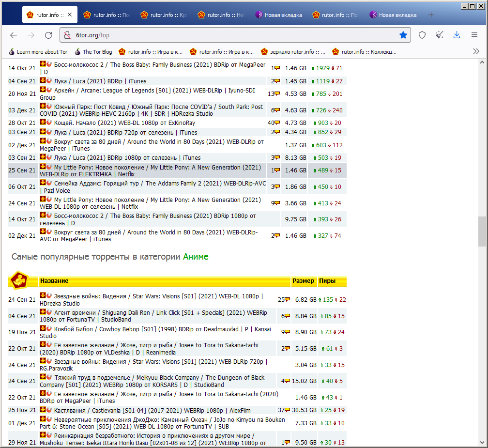Click the vertical scrollbar thumb

[x=482, y=232]
